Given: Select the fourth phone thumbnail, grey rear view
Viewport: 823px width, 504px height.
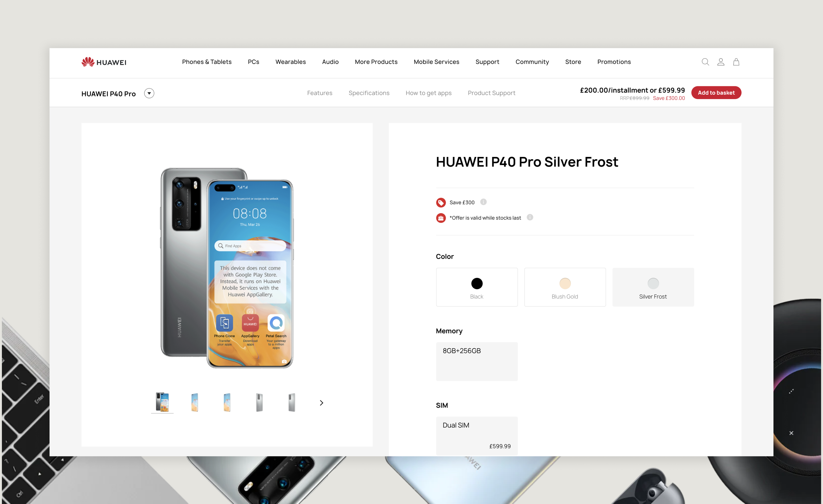Looking at the screenshot, I should (259, 402).
